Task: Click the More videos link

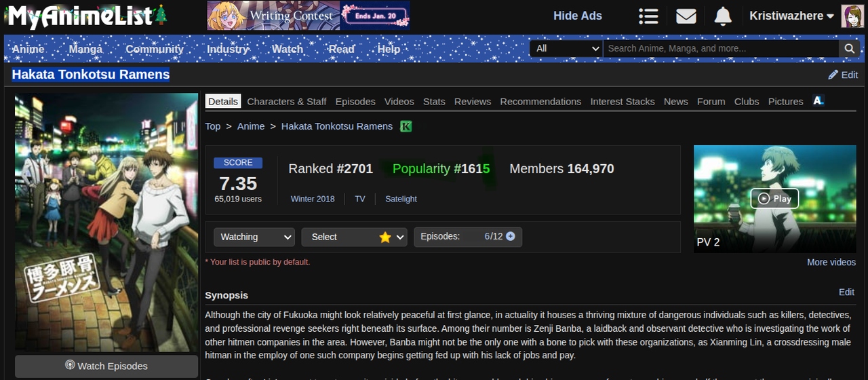Action: point(831,262)
